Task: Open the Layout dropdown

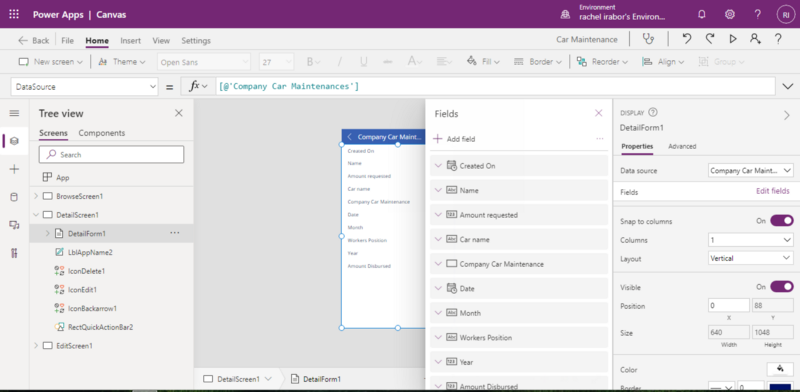Action: [x=751, y=258]
